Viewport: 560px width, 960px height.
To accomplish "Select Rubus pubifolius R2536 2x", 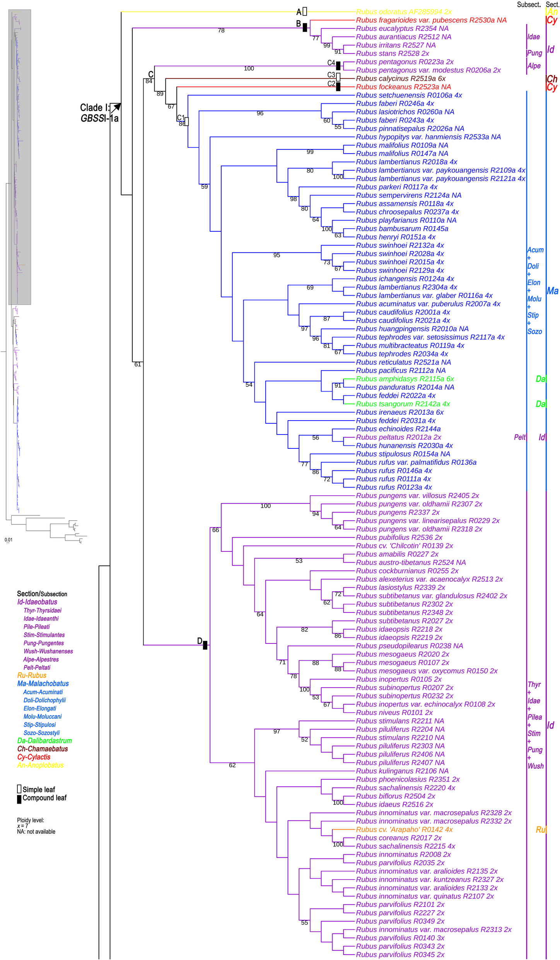I will (x=399, y=537).
